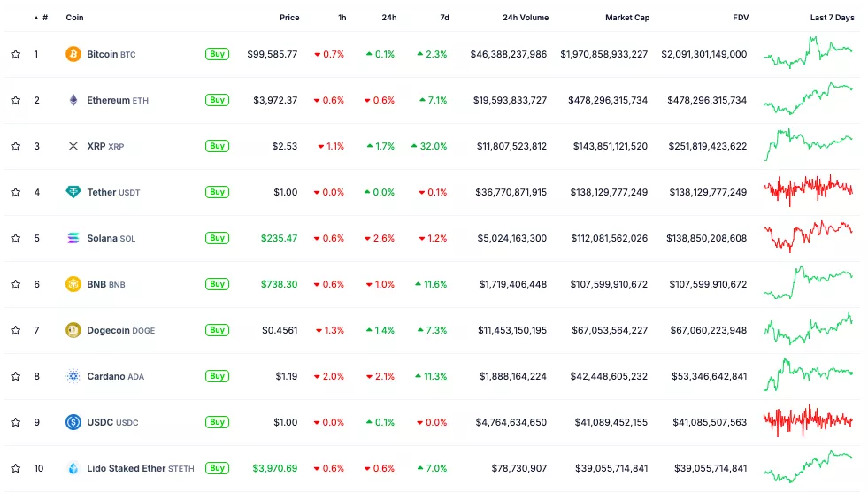Click the BNB logo icon
868x492 pixels.
(73, 284)
